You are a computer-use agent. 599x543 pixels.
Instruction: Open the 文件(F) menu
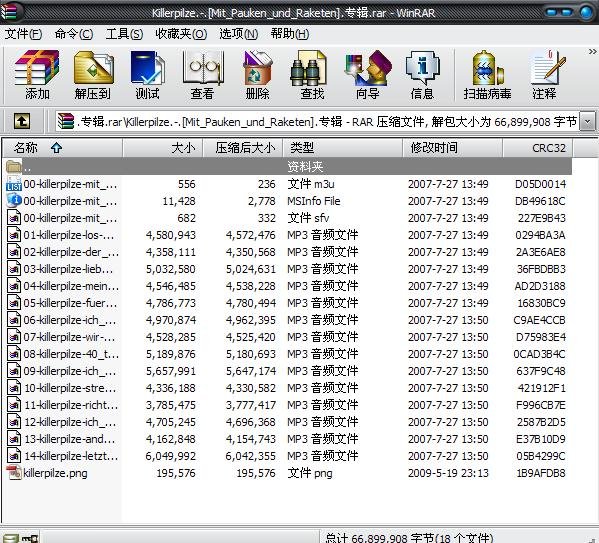click(24, 34)
